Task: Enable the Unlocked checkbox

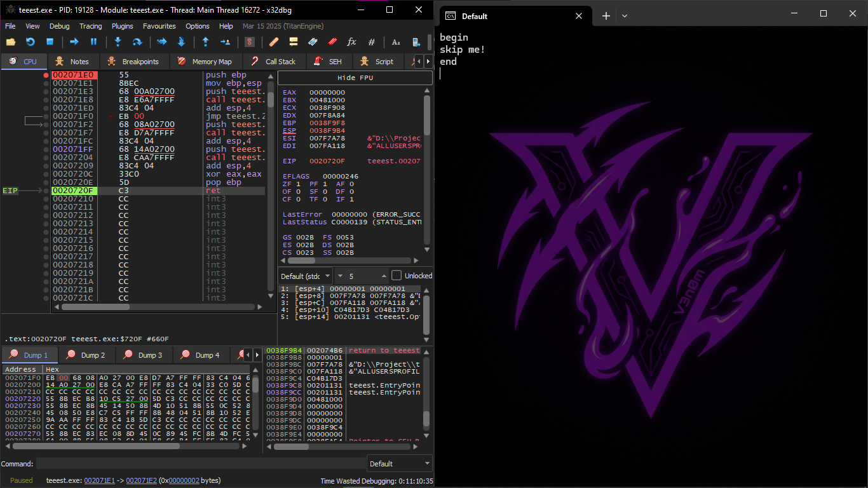Action: coord(397,276)
